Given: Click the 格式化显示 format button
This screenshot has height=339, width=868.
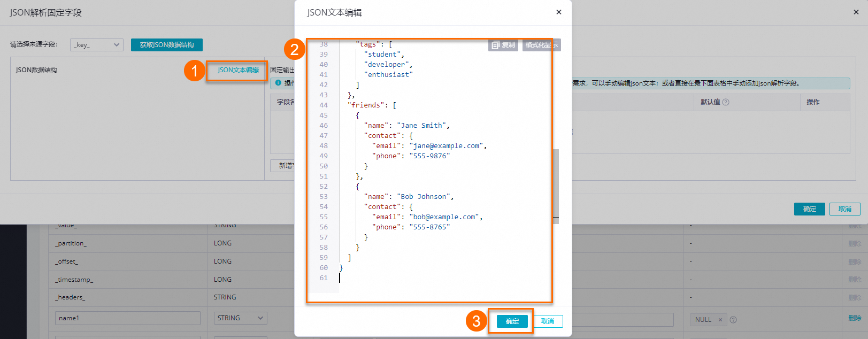Looking at the screenshot, I should point(541,45).
